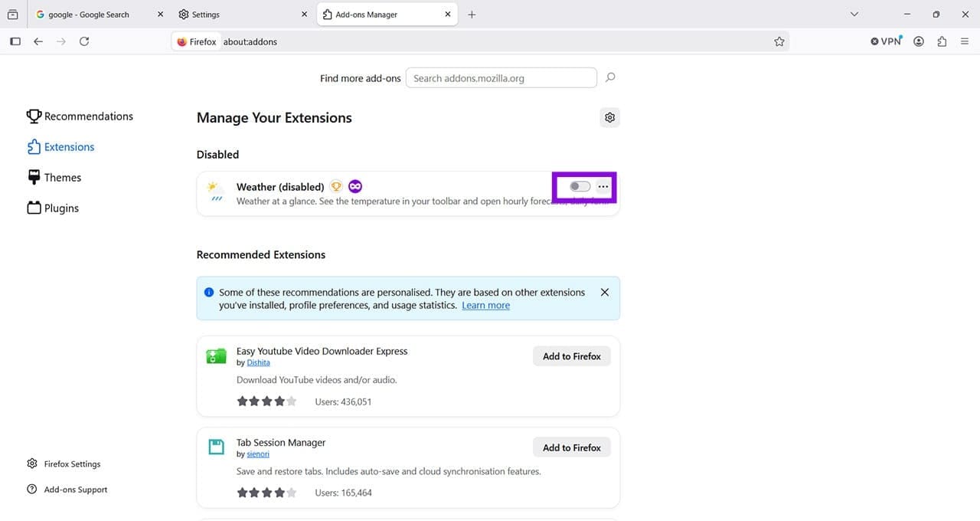This screenshot has width=980, height=521.
Task: Focus the Search addons.mozilla.org field
Action: [x=501, y=78]
